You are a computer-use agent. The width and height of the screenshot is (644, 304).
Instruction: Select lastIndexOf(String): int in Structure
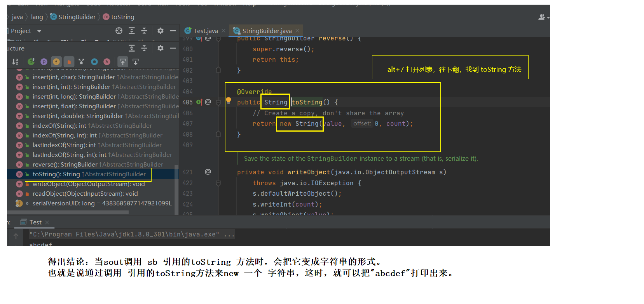coord(92,145)
